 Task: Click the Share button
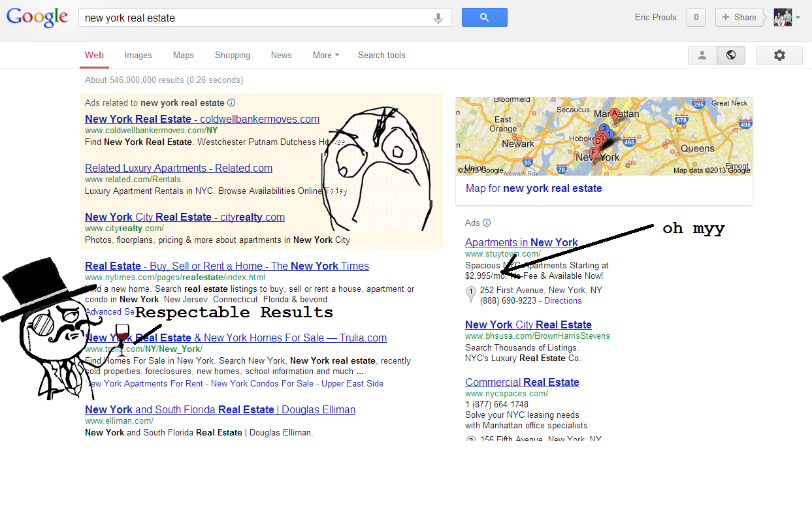click(x=739, y=18)
